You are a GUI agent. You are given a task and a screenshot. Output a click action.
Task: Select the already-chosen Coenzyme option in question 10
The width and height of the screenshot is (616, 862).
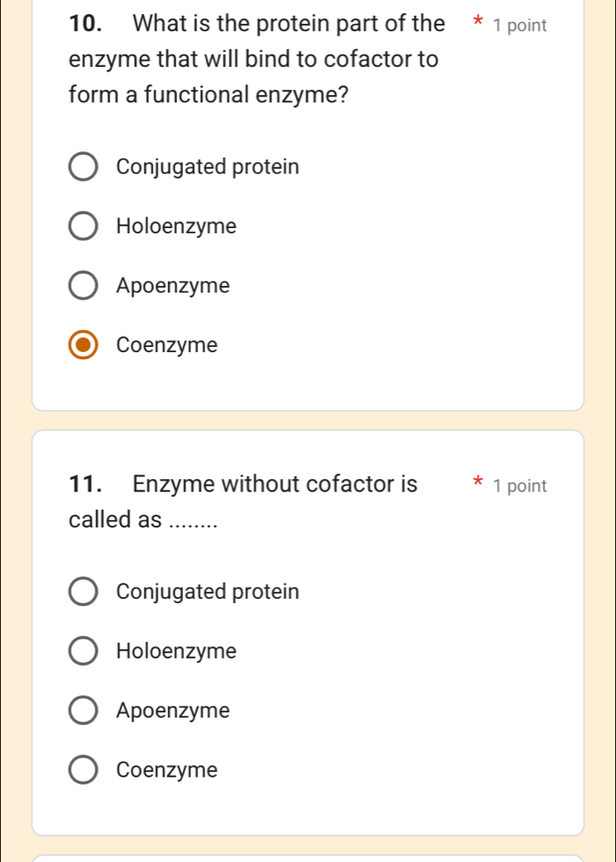(x=83, y=345)
